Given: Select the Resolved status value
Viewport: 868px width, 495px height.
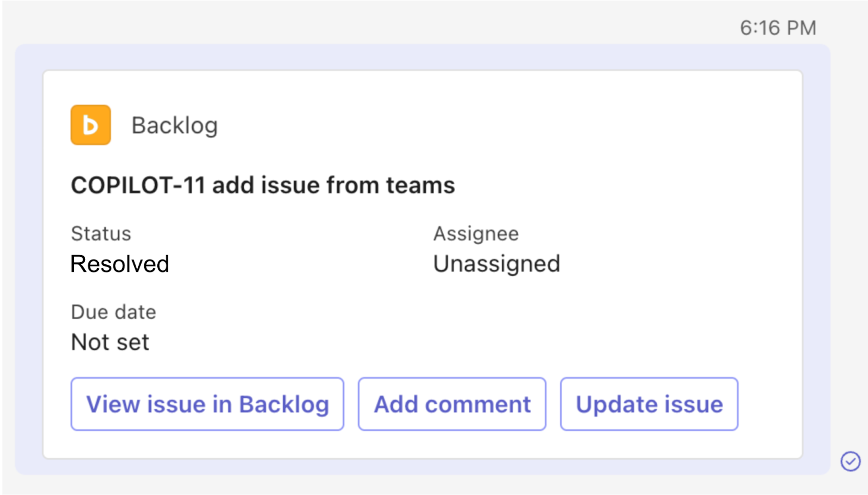Looking at the screenshot, I should click(x=120, y=264).
